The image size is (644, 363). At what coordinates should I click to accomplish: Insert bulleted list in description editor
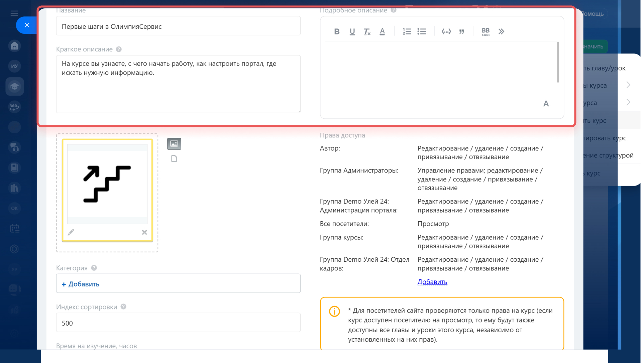click(x=422, y=31)
